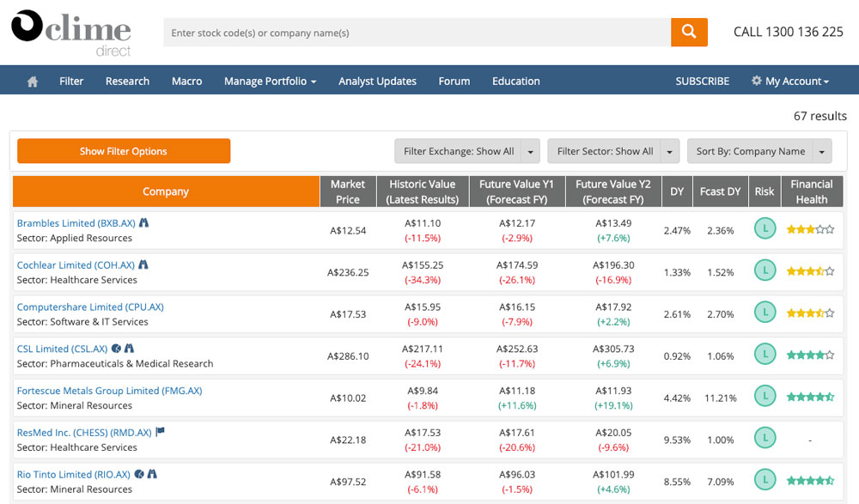This screenshot has width=859, height=504.
Task: Click the risk L badge for Brambles
Action: (x=765, y=228)
